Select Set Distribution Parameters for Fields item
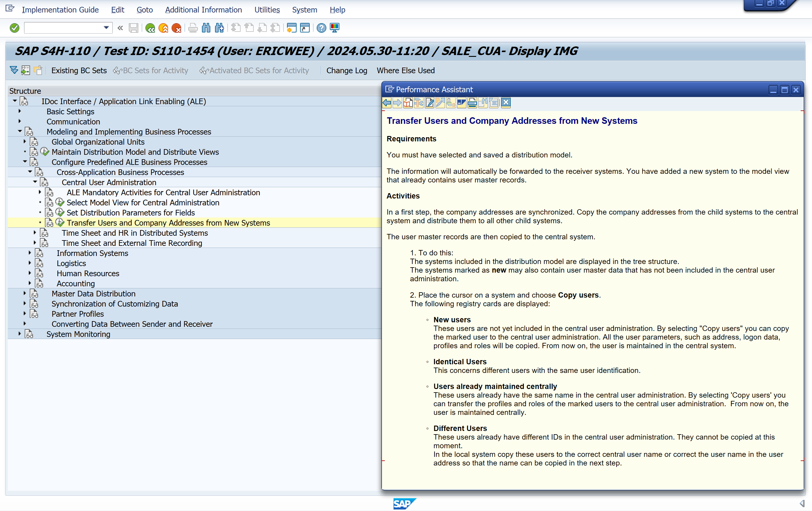Image resolution: width=812 pixels, height=511 pixels. coord(131,212)
